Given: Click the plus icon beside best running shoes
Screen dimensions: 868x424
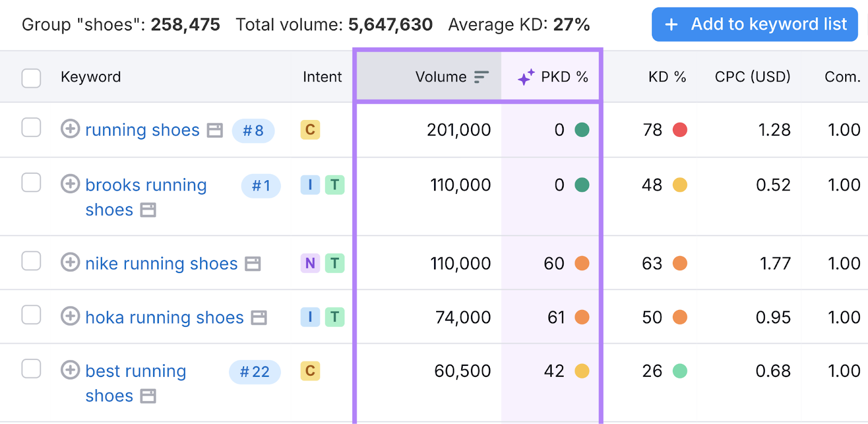Looking at the screenshot, I should 70,370.
